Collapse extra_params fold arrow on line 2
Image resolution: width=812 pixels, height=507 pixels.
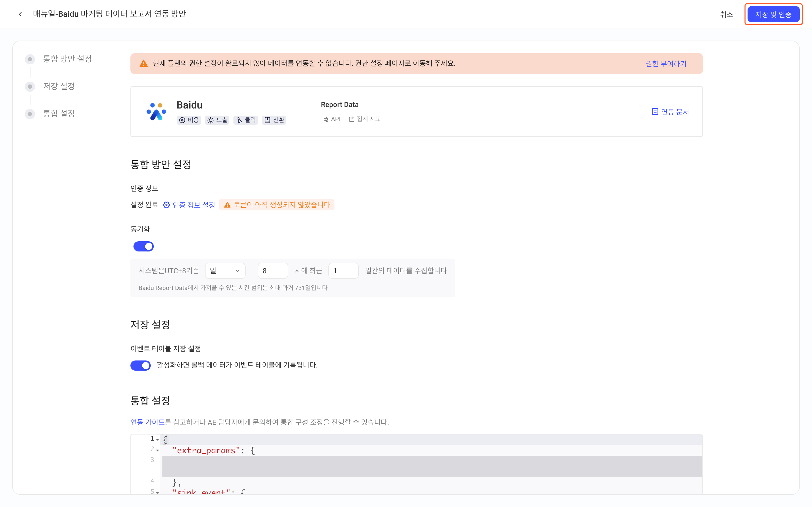point(158,450)
